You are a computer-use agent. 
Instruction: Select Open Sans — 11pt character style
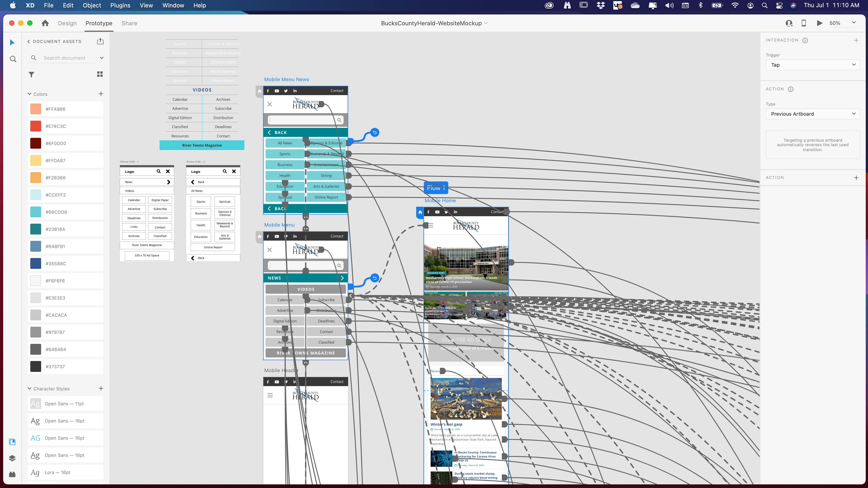65,404
